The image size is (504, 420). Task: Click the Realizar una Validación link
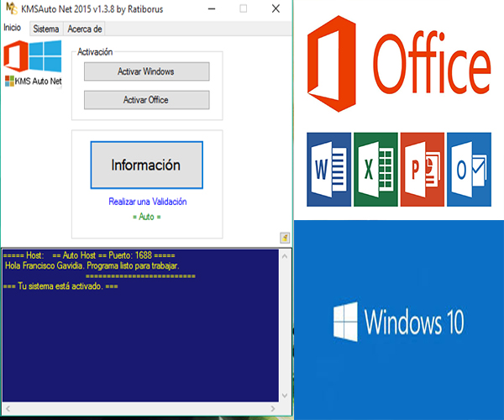(148, 202)
